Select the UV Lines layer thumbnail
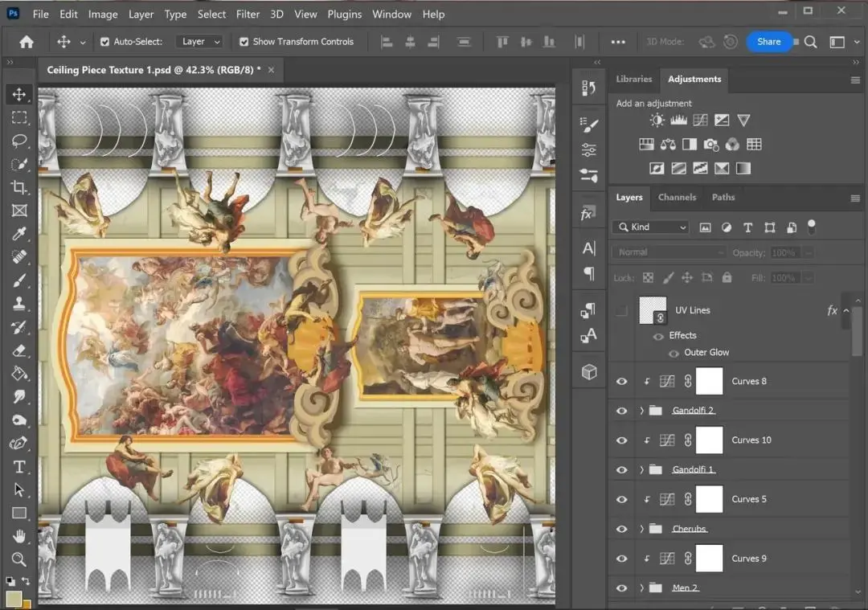 (x=653, y=310)
